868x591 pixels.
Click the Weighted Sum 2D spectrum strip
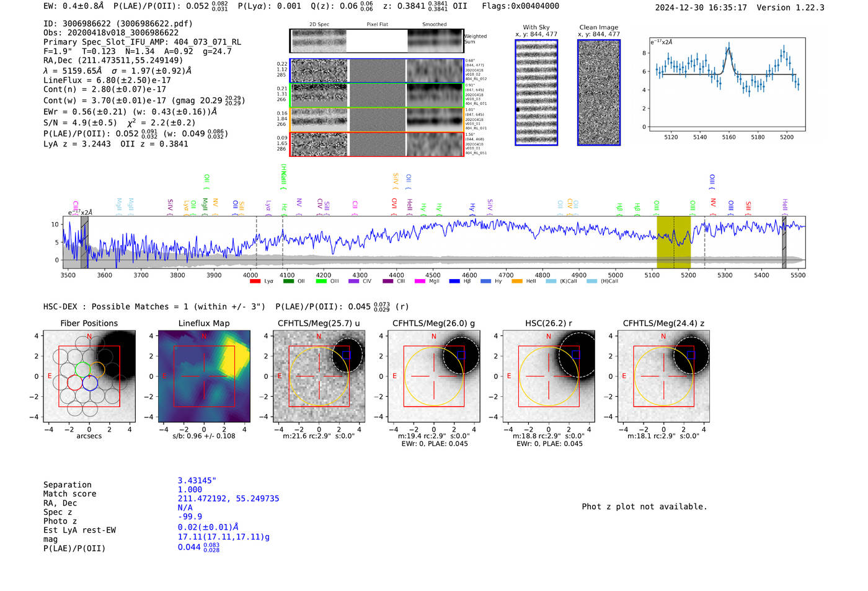[x=377, y=41]
